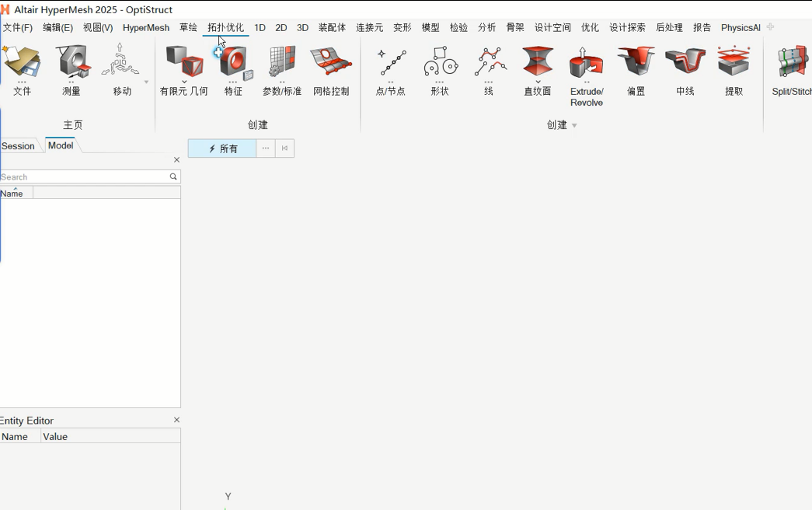Select the 中线 (Midline) tool
This screenshot has width=812, height=510.
click(x=685, y=64)
